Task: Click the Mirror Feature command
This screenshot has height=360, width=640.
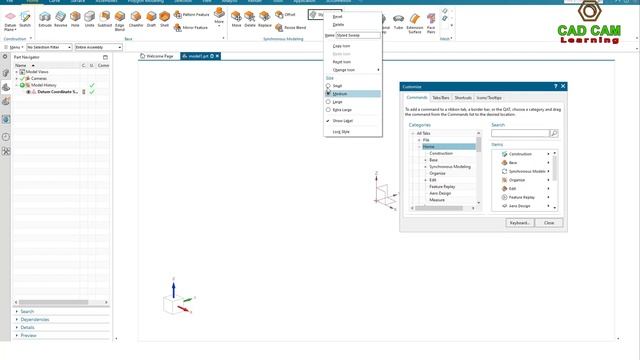Action: [191, 27]
